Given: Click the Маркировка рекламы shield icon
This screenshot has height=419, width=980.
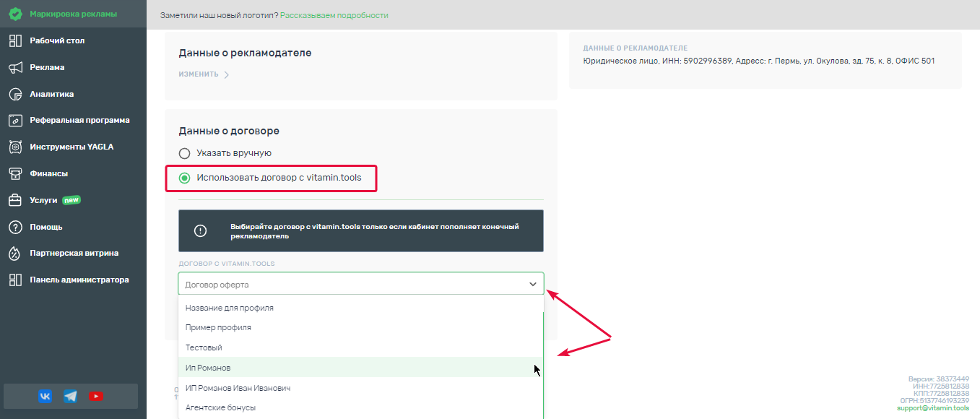Looking at the screenshot, I should (x=15, y=14).
